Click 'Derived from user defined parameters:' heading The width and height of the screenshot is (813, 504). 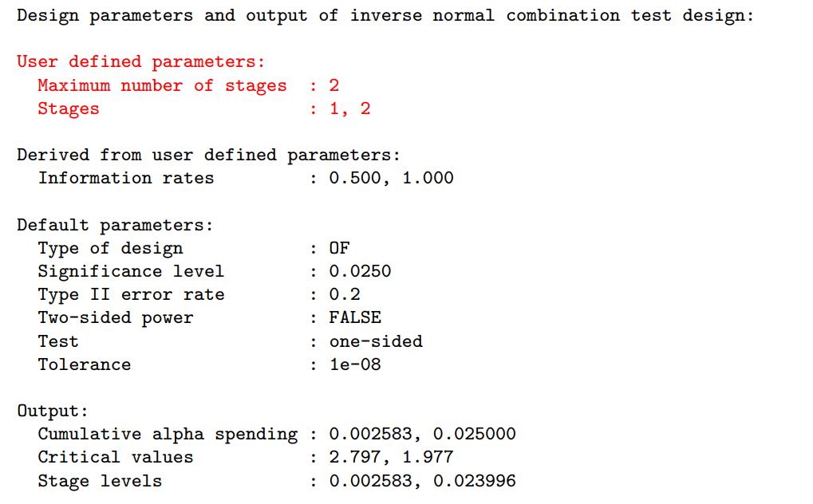point(208,155)
